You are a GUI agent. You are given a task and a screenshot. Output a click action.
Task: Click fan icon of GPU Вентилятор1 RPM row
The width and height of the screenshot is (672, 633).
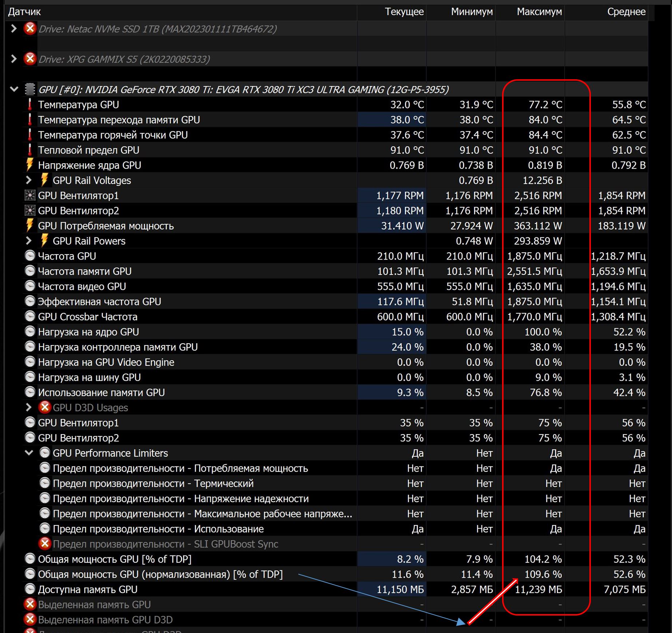click(x=30, y=195)
